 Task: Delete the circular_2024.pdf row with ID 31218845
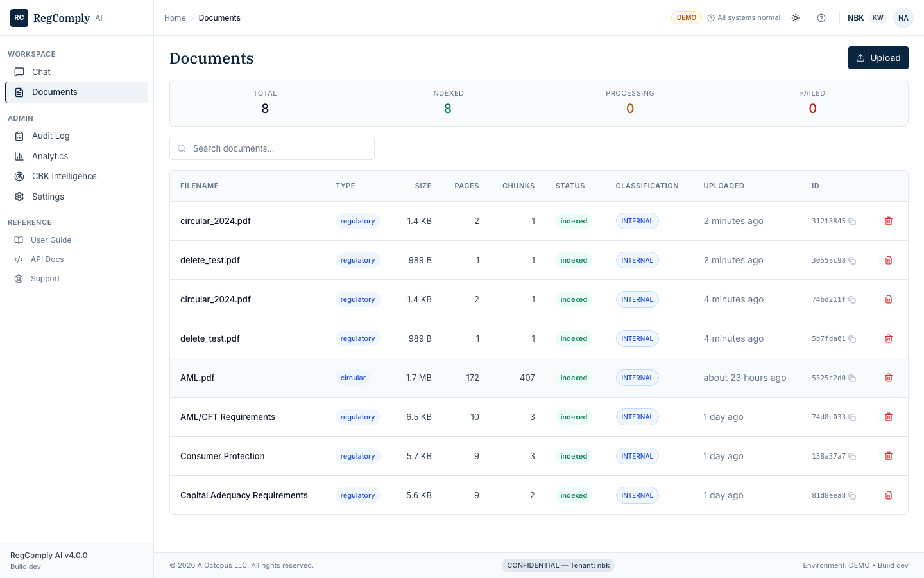[x=889, y=221]
